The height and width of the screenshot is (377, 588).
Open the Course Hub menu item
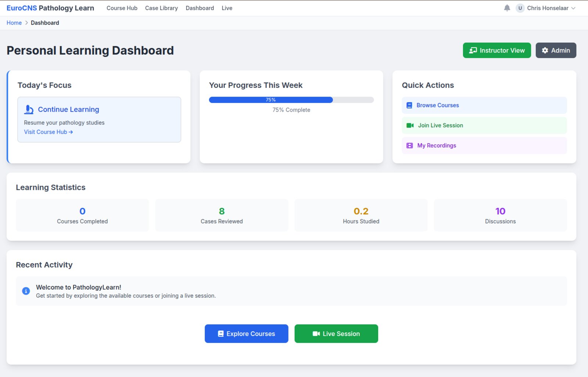(x=122, y=8)
